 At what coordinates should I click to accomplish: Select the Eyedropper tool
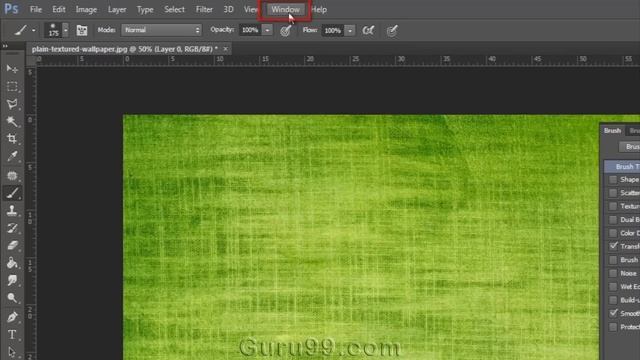(12, 156)
